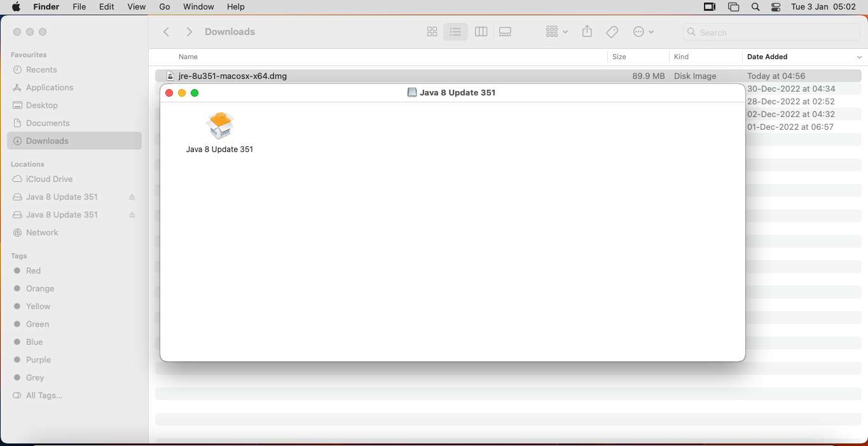Click 28-Dec-2022 at 02:52 date entry
Viewport: 868px width, 446px height.
click(x=791, y=101)
